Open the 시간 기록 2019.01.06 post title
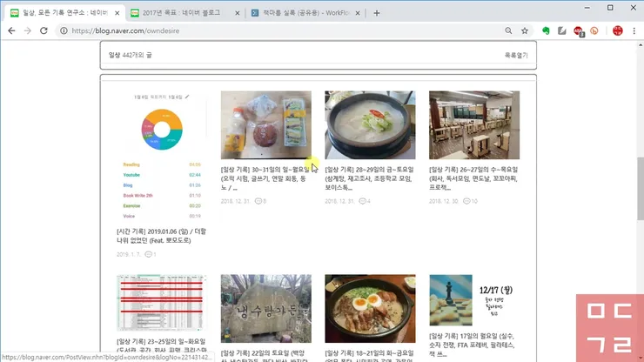644x362 pixels. tap(161, 236)
